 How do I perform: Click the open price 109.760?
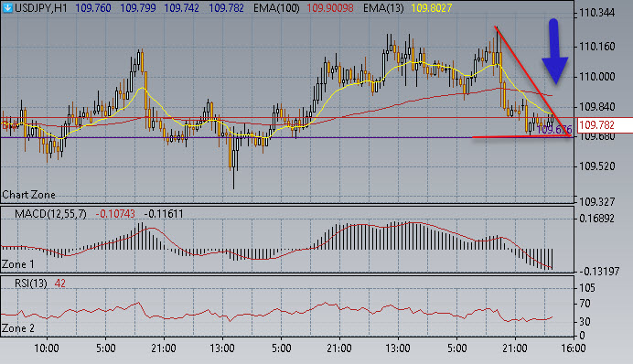tap(93, 7)
